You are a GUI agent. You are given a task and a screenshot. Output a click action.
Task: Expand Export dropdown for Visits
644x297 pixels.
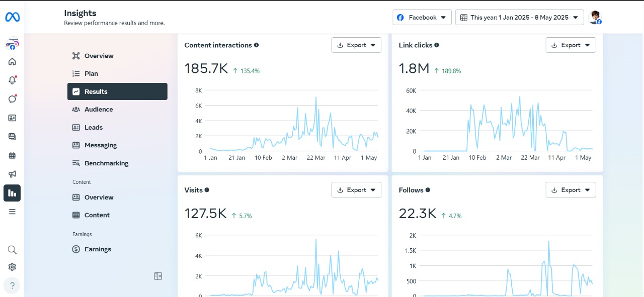tap(356, 190)
